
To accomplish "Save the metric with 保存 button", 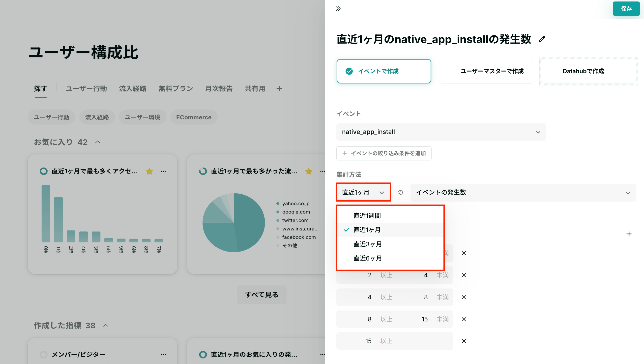I will tap(626, 9).
